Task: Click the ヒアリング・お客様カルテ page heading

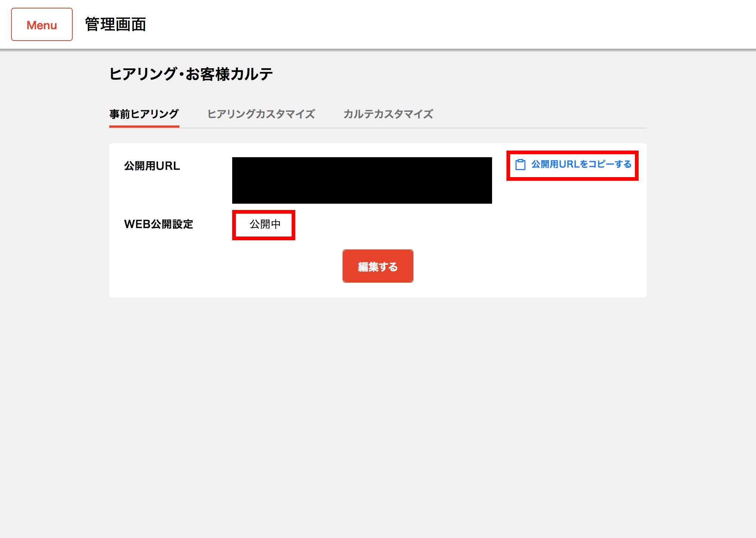Action: coord(191,74)
